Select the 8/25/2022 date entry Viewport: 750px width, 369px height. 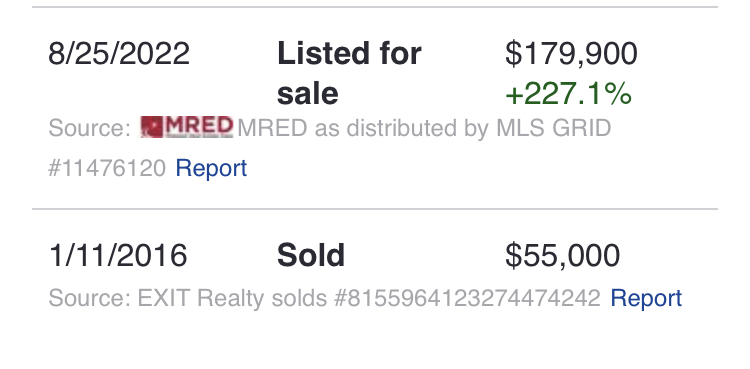tap(119, 53)
